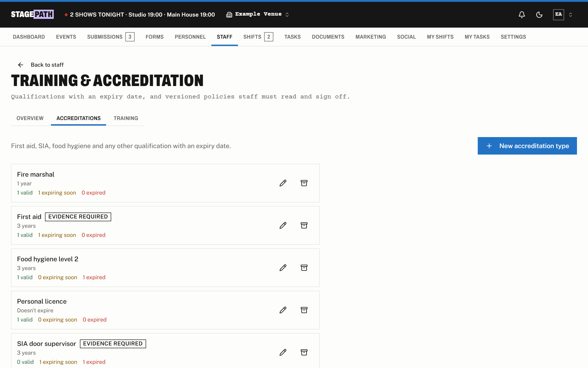Select the Accreditations tab
Viewport: 588px width, 368px height.
click(x=79, y=118)
